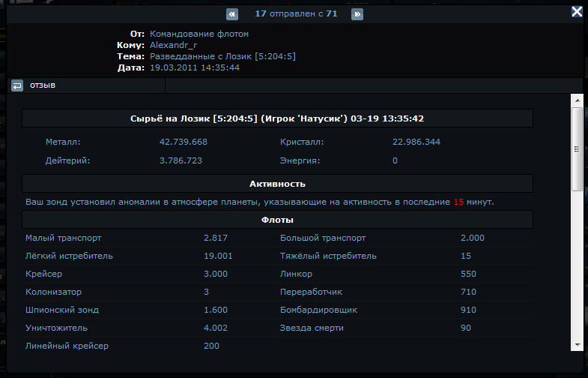Click Уничтожитель count 4.002
Image resolution: width=588 pixels, height=378 pixels.
tap(216, 328)
